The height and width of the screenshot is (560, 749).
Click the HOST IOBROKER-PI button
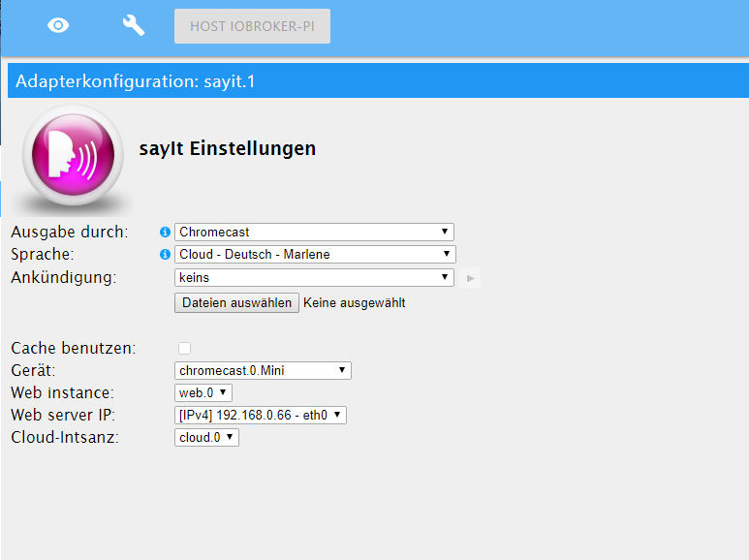pos(252,26)
